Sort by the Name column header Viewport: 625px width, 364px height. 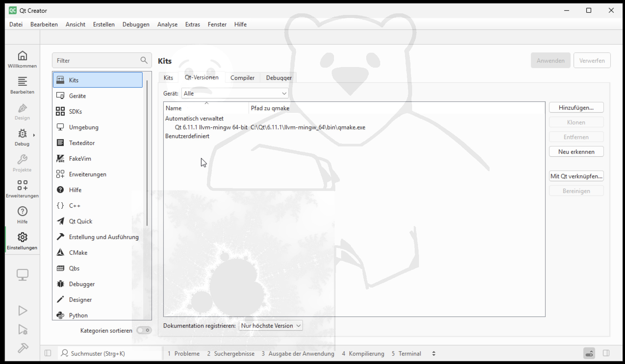tap(206, 108)
